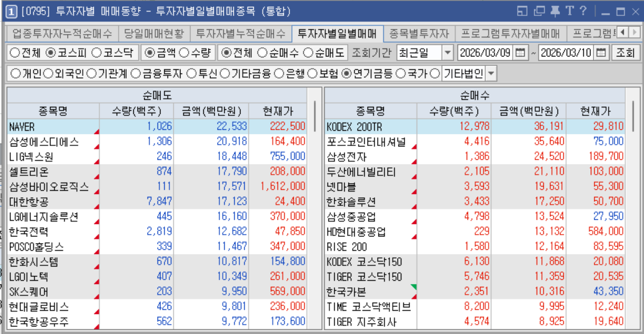Select 한화솔루션 stock row
Viewport: 644px width, 334px height.
pos(475,202)
